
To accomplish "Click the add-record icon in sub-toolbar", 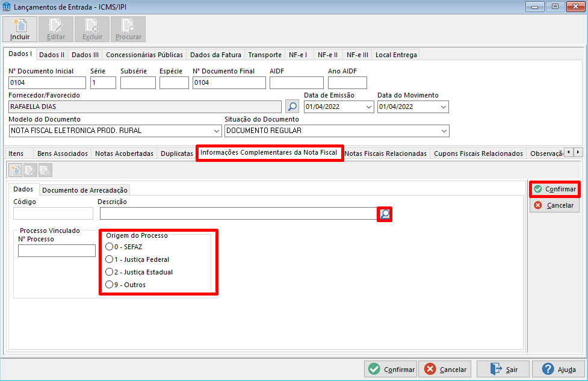I will coord(16,170).
